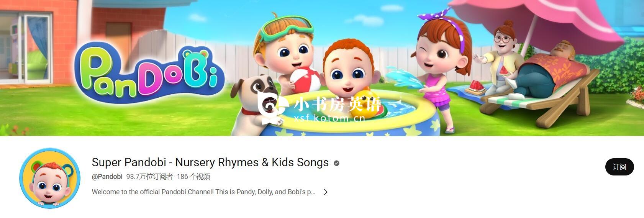
Task: Click the verified checkmark badge icon
Action: pos(336,163)
